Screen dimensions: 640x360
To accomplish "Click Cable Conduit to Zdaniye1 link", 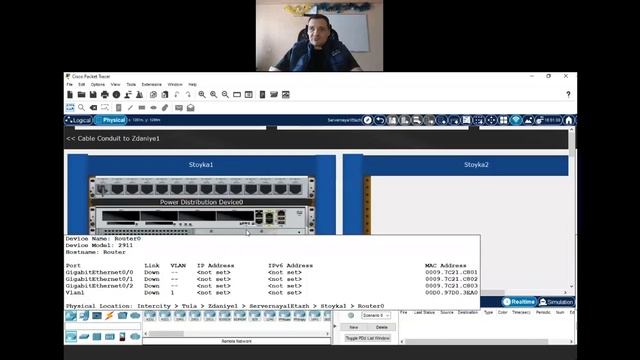I will point(113,139).
